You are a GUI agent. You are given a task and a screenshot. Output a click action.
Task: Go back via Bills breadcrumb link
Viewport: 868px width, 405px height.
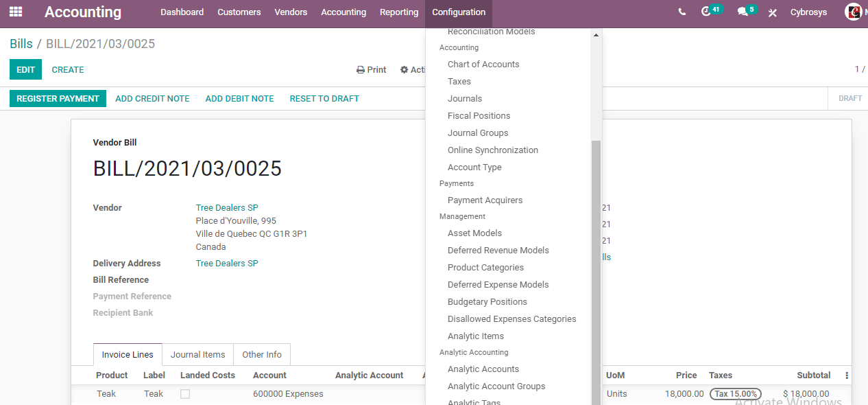click(x=21, y=44)
